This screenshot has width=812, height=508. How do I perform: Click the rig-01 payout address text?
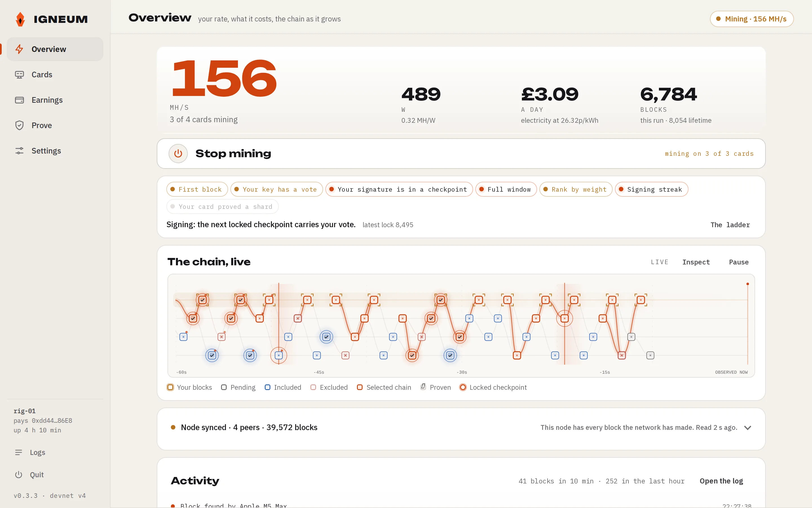43,421
